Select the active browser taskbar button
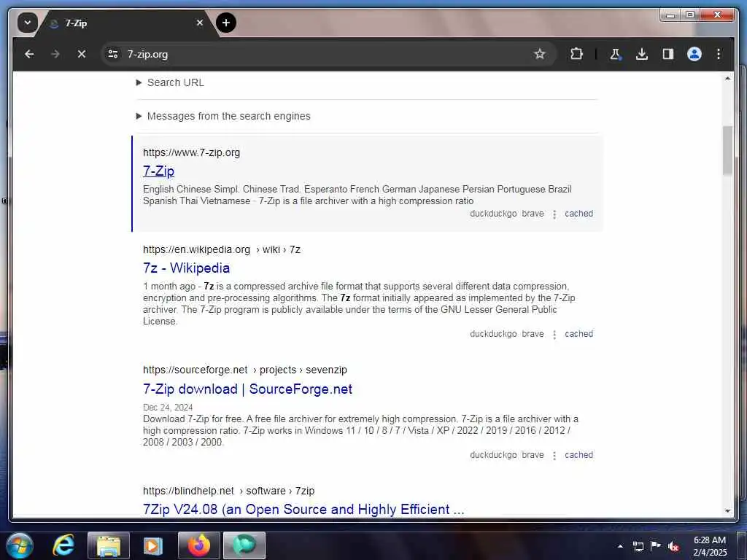747x560 pixels. click(244, 545)
